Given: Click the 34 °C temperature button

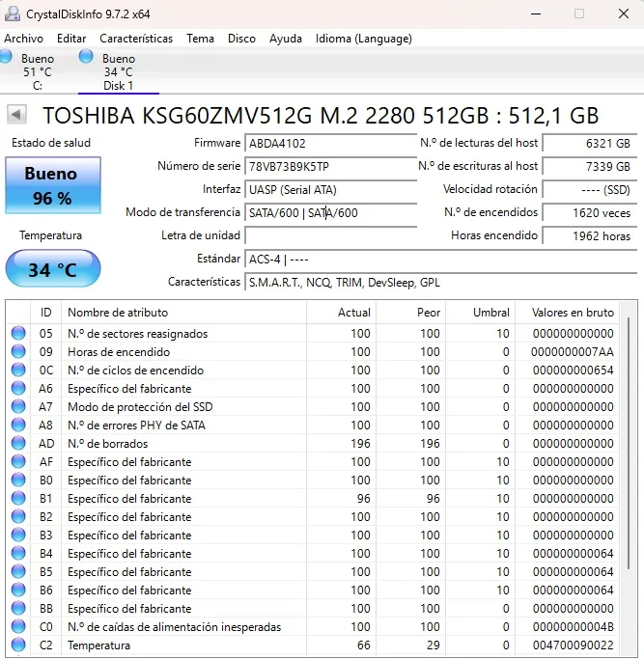Looking at the screenshot, I should point(53,268).
